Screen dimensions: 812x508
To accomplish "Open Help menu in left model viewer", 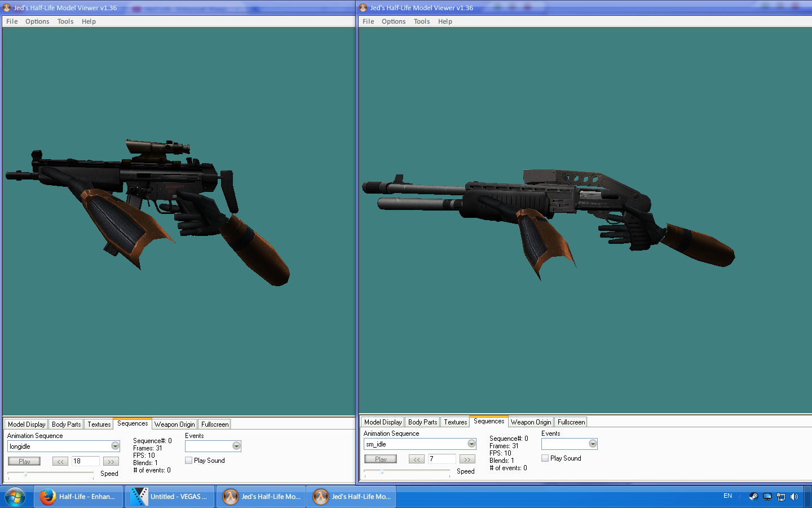I will (89, 21).
